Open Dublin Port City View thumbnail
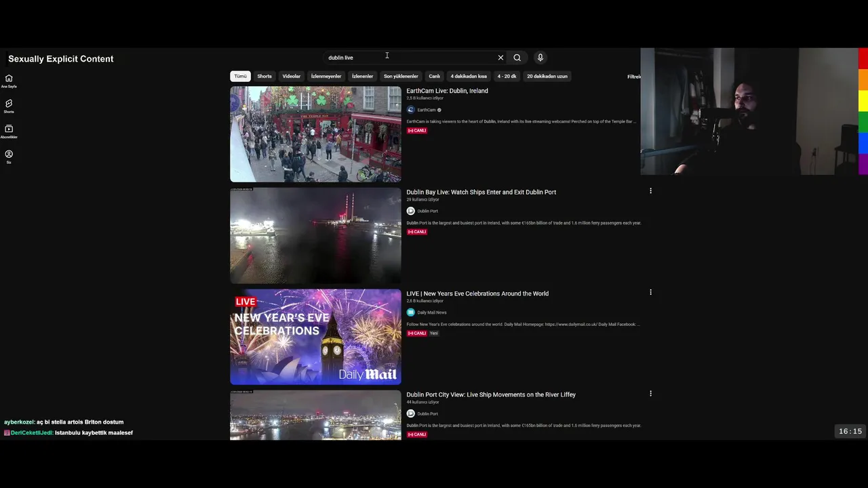This screenshot has height=488, width=868. [315, 415]
